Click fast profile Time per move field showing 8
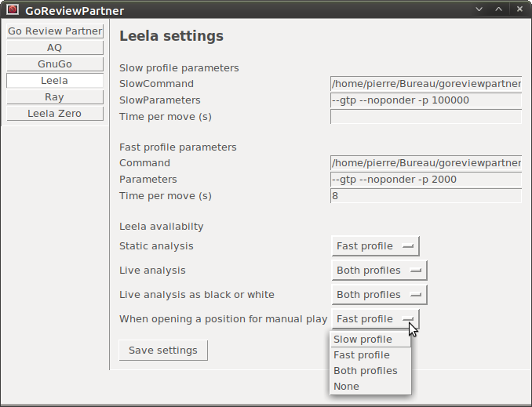Viewport: 532px width, 407px height. 426,196
